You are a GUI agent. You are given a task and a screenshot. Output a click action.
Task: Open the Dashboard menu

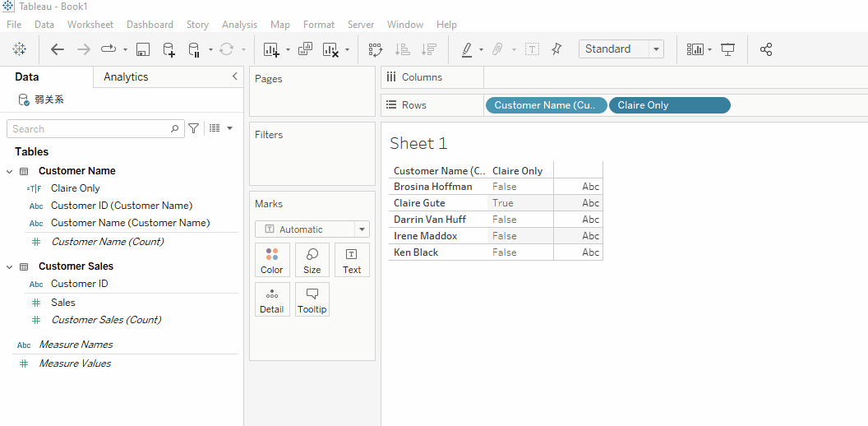point(150,25)
